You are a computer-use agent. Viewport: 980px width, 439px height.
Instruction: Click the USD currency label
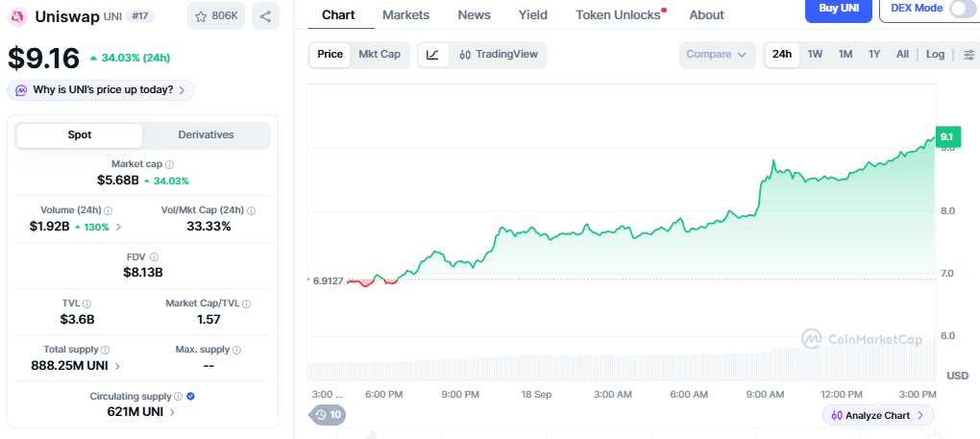point(958,376)
